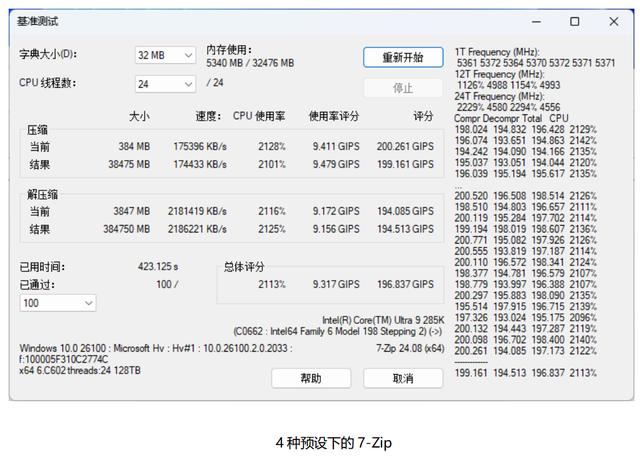This screenshot has height=463, width=640.
Task: Click the 24T Frequency (MHz) label
Action: coord(499,96)
